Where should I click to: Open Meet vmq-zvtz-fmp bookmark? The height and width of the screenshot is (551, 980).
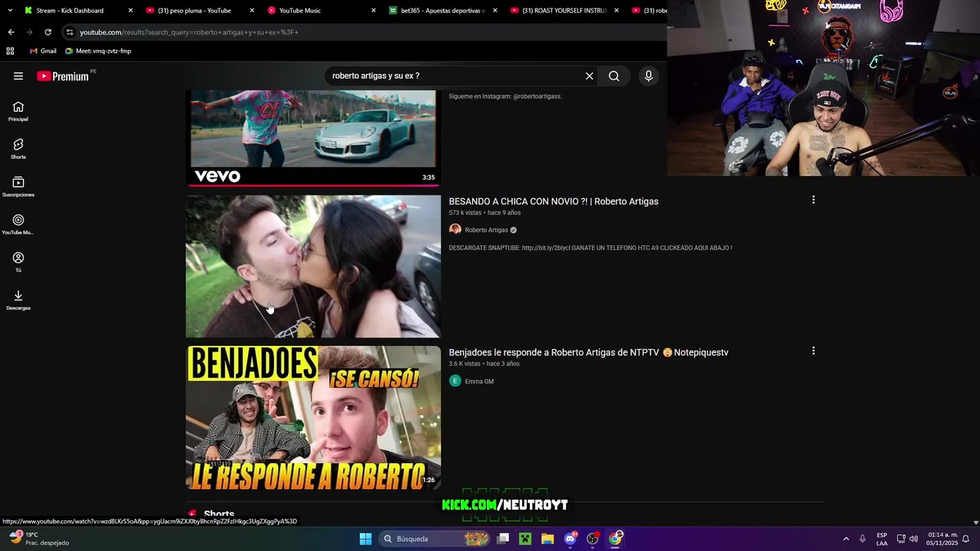[x=98, y=51]
